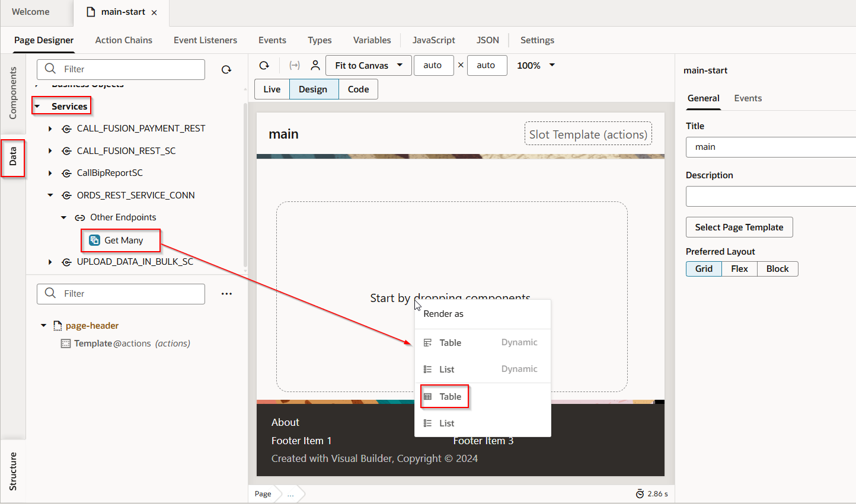Click the Select Page Template button

(739, 227)
